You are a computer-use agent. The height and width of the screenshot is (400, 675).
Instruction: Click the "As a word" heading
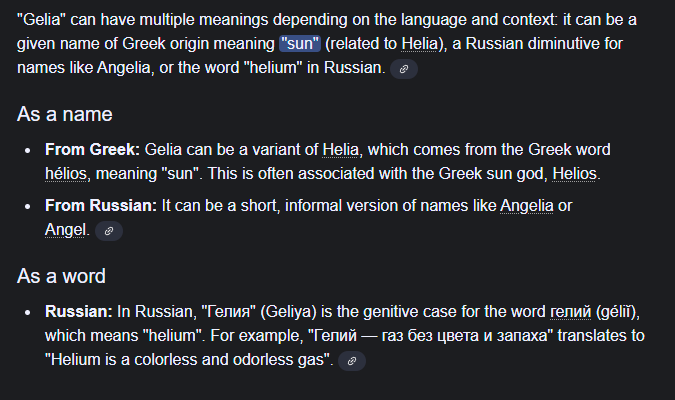tap(61, 276)
